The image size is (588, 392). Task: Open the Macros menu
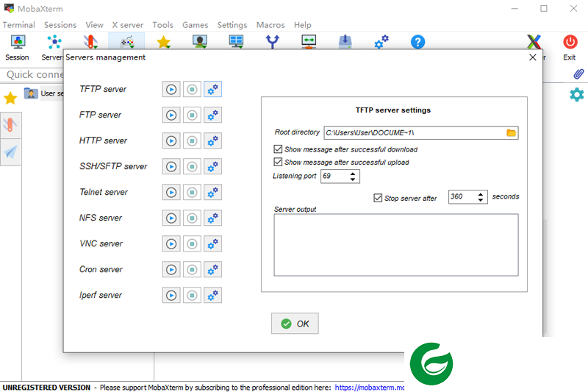(270, 25)
